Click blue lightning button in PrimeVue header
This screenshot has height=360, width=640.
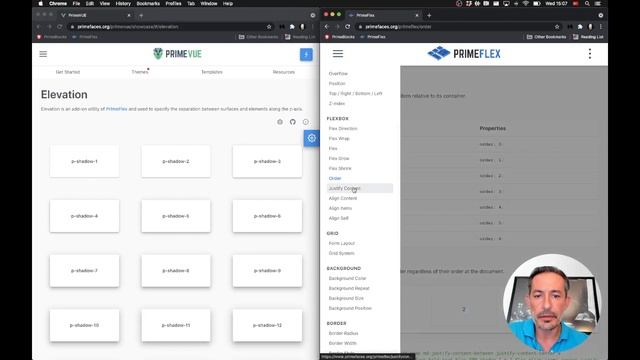[x=306, y=54]
